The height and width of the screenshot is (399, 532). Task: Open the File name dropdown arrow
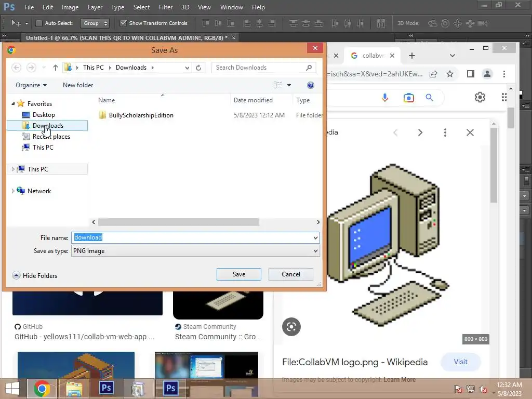pyautogui.click(x=315, y=237)
